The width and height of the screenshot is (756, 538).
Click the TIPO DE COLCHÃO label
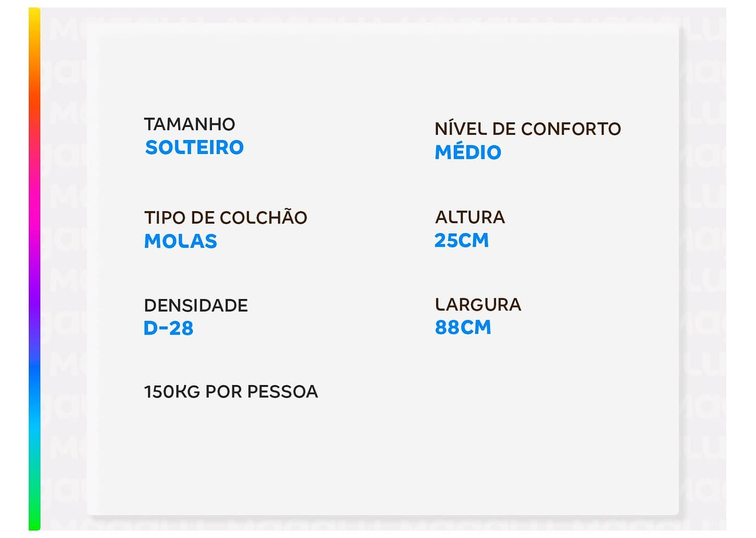click(226, 218)
